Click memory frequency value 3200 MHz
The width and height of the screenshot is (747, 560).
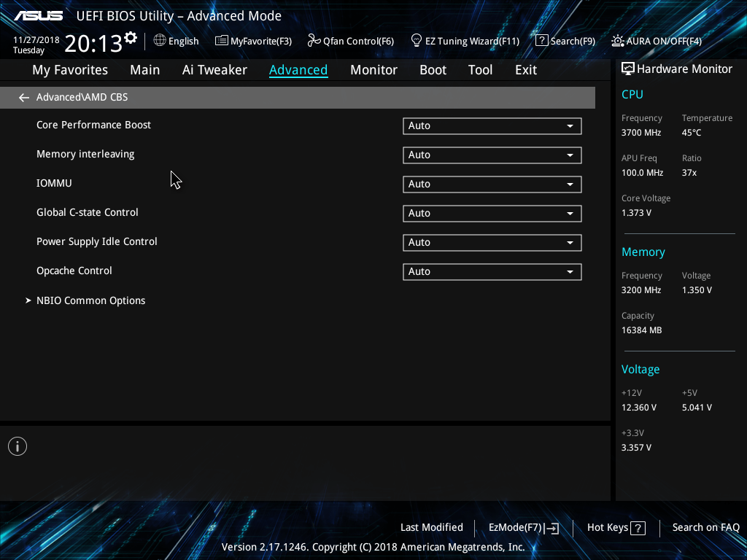point(641,290)
